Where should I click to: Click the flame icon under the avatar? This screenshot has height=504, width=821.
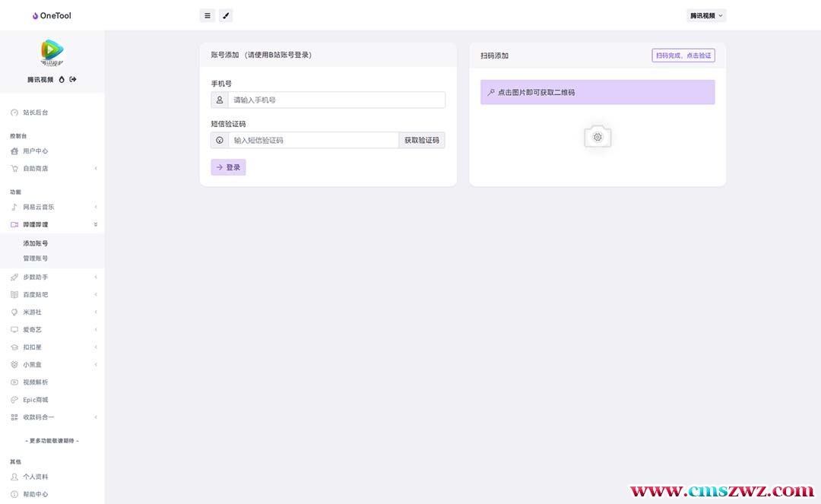click(62, 79)
